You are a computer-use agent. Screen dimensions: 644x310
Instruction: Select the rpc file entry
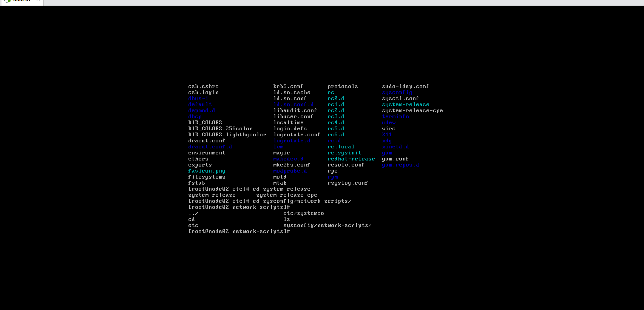pyautogui.click(x=332, y=171)
